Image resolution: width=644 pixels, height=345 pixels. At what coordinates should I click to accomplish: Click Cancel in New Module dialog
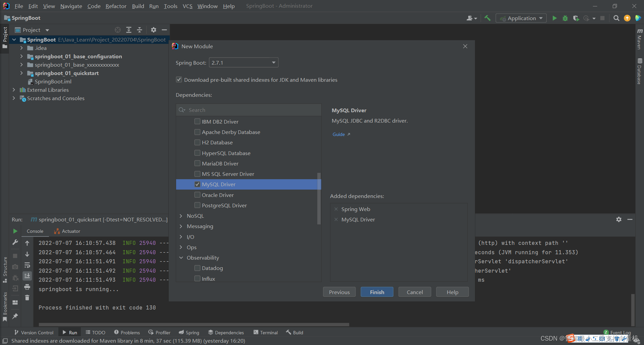point(415,292)
